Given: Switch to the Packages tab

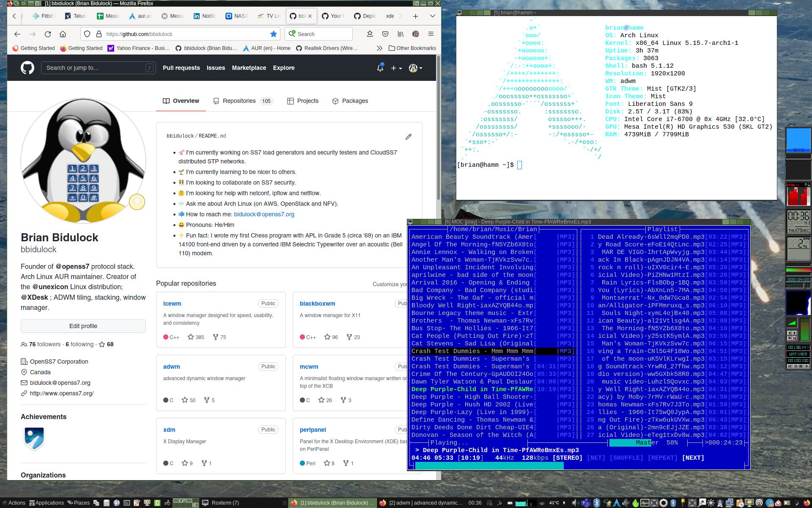Looking at the screenshot, I should click(x=350, y=101).
